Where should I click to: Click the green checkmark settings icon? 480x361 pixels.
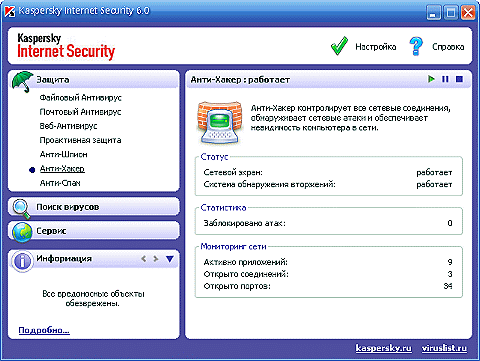[x=339, y=46]
